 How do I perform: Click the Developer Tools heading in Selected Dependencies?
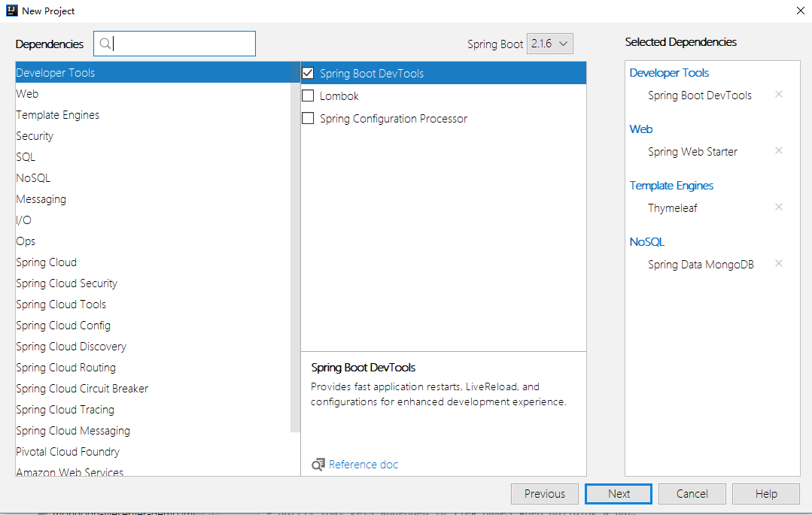(669, 72)
